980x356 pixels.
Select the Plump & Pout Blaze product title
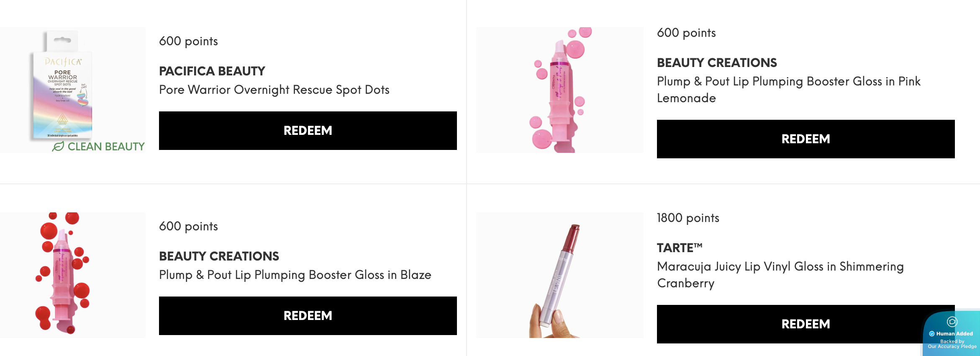295,275
